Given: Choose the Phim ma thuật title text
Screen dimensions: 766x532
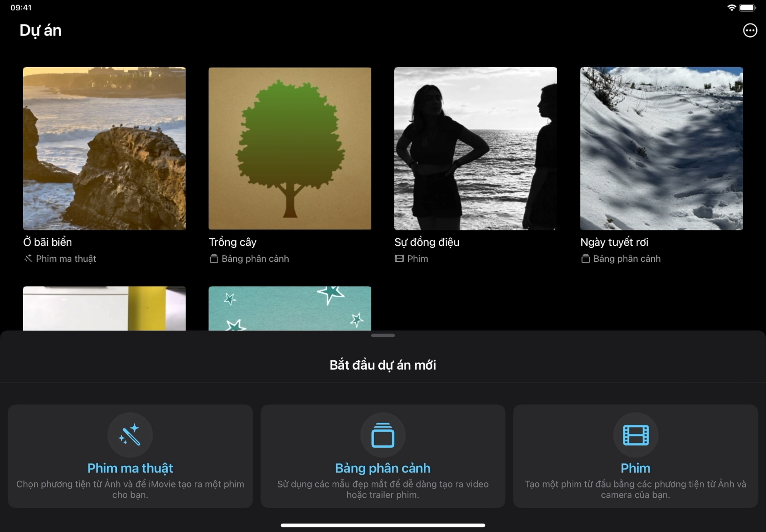Looking at the screenshot, I should click(130, 468).
